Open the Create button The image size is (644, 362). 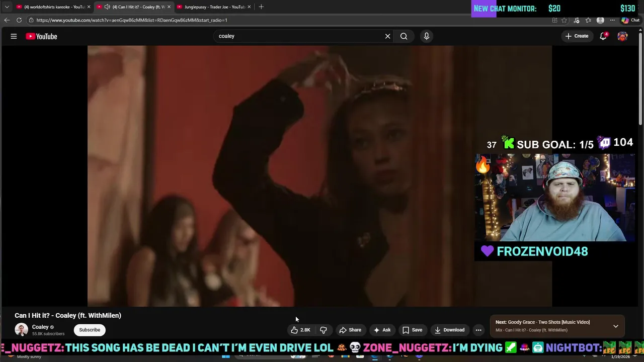577,36
